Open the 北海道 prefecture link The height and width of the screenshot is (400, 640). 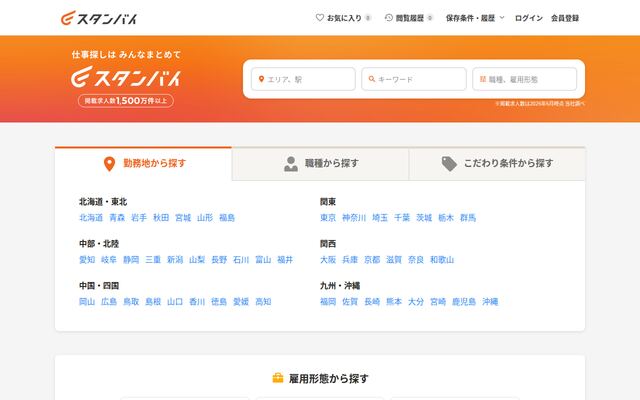pos(91,218)
